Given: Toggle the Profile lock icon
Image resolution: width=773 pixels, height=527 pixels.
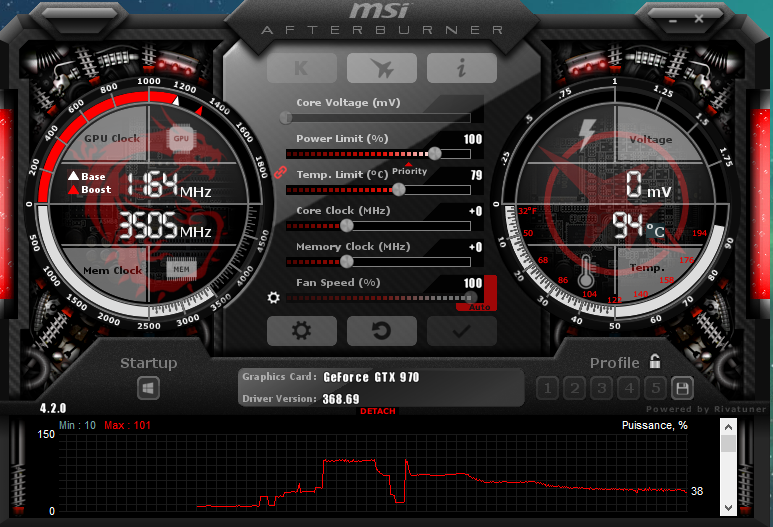Looking at the screenshot, I should tap(655, 361).
